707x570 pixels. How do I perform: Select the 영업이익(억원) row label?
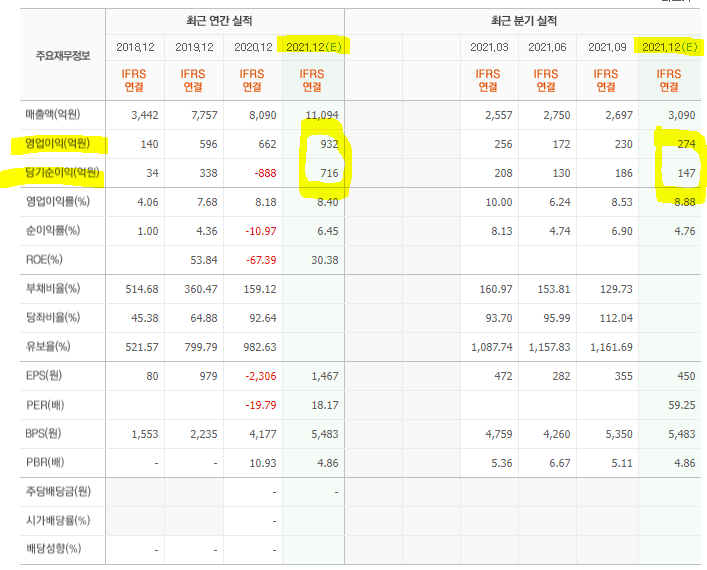tap(57, 144)
